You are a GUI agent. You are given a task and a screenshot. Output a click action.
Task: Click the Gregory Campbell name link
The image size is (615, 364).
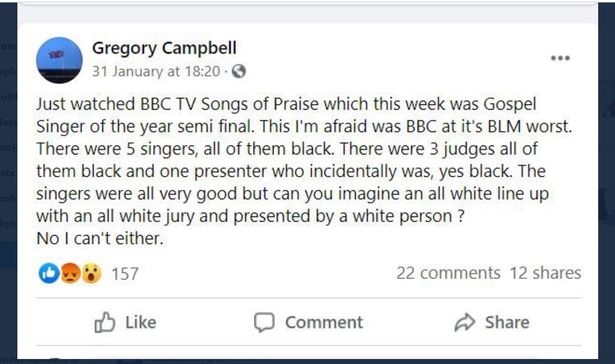point(164,49)
